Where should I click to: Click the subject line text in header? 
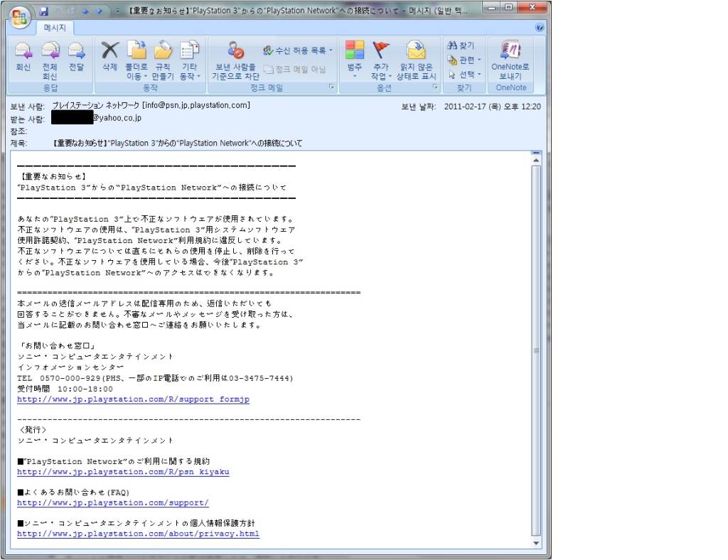(178, 144)
